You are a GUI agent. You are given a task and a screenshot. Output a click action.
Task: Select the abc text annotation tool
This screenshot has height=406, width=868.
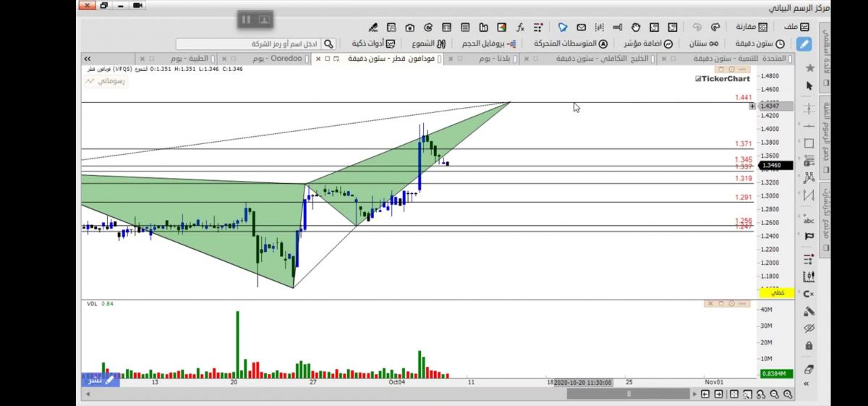click(x=809, y=219)
